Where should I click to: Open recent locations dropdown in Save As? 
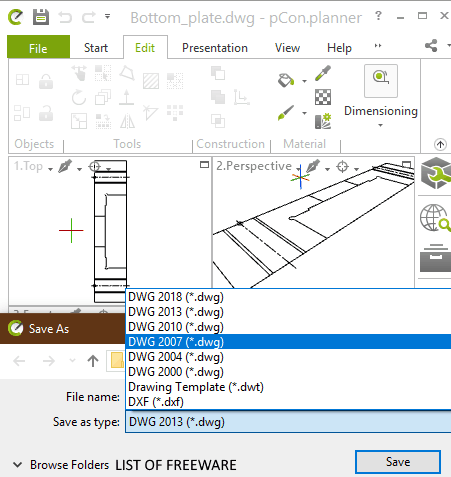pyautogui.click(x=72, y=360)
